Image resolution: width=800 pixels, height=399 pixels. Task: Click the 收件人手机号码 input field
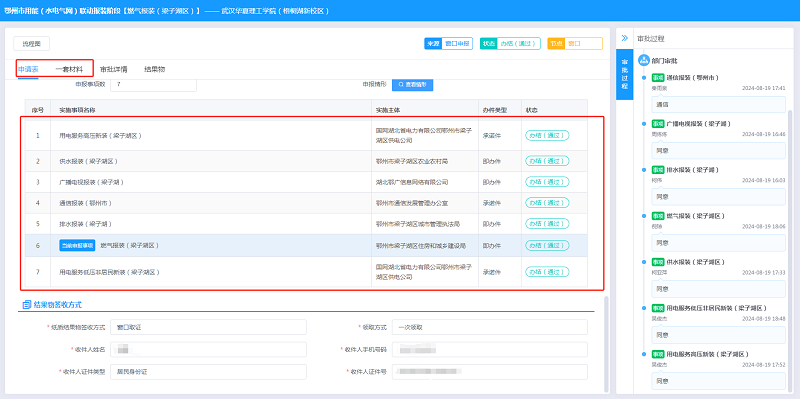pyautogui.click(x=490, y=350)
